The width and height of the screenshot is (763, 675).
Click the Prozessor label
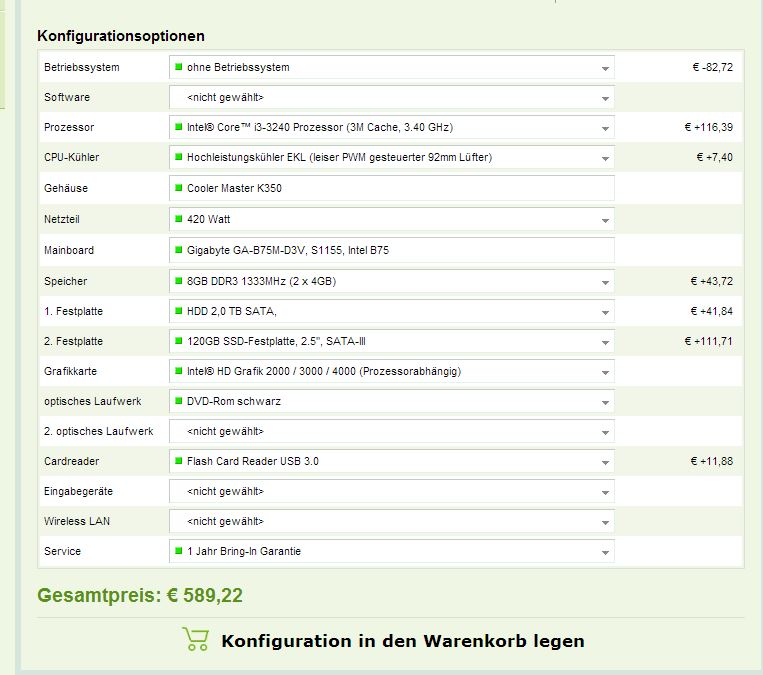[69, 128]
